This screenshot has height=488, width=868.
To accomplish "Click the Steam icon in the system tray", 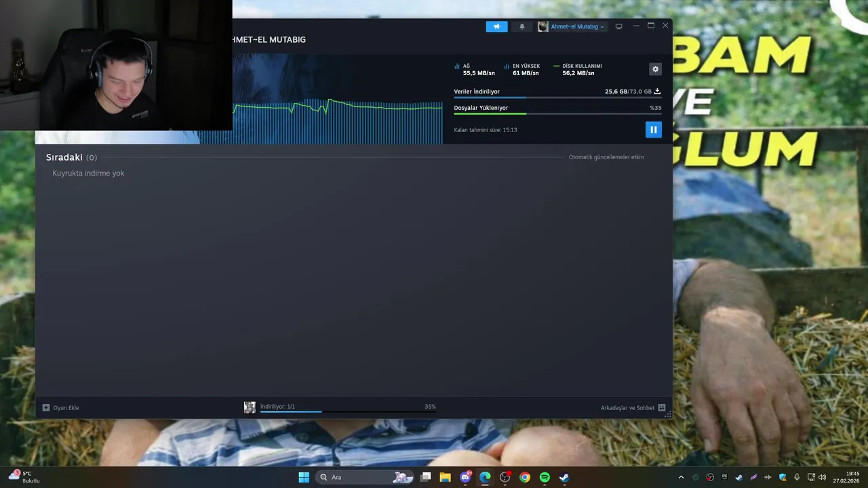I will point(738,477).
